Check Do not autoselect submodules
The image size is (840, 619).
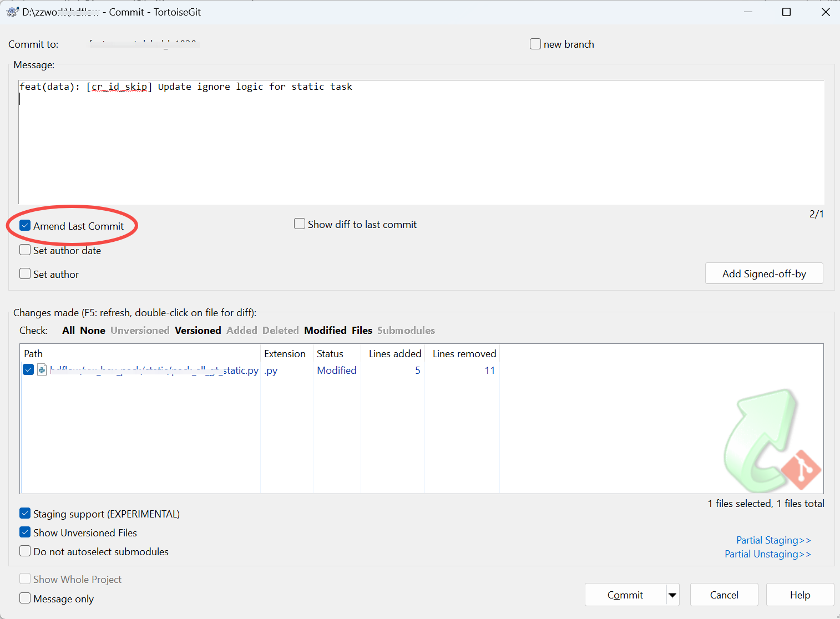point(25,551)
